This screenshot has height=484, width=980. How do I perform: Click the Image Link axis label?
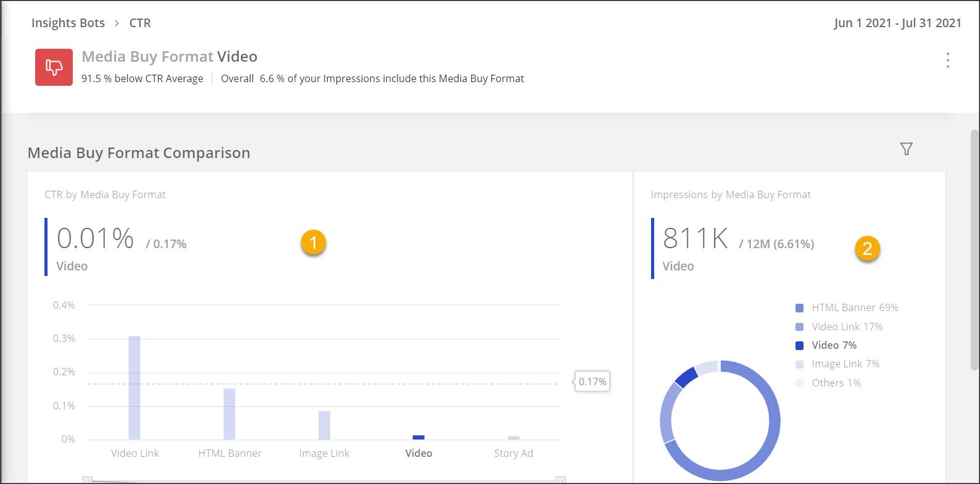pos(324,453)
